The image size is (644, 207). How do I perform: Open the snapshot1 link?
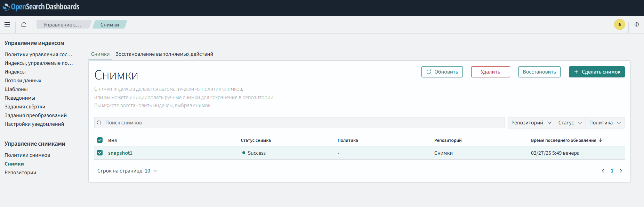120,153
